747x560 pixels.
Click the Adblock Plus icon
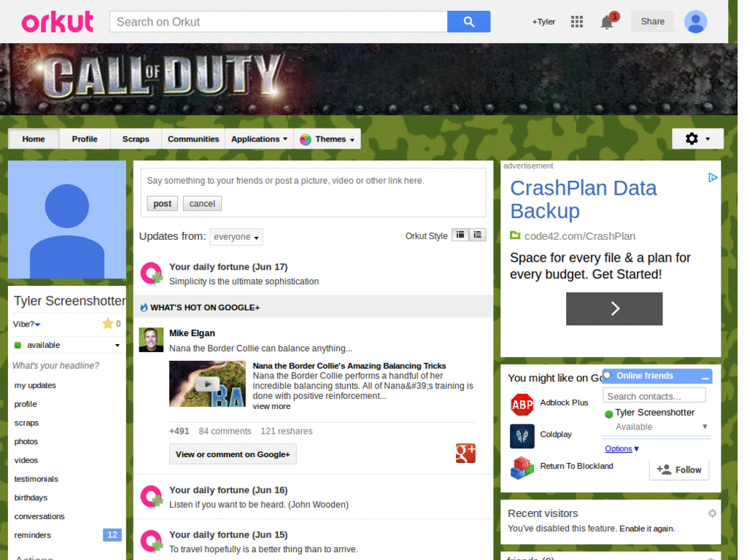click(x=522, y=405)
